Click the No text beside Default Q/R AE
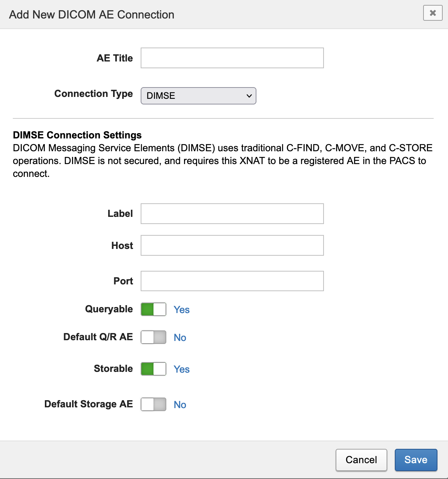Screen dimensions: 448x479 (180, 338)
